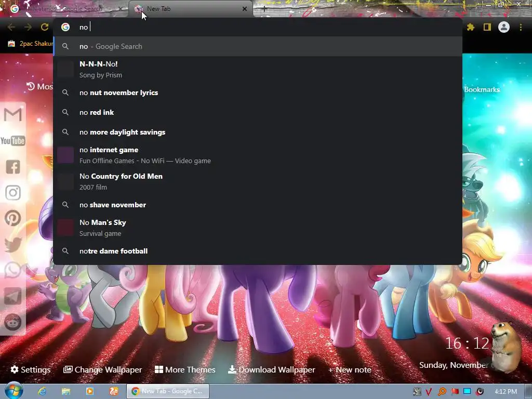
Task: Open the Bookmarks link on the page
Action: click(x=482, y=89)
